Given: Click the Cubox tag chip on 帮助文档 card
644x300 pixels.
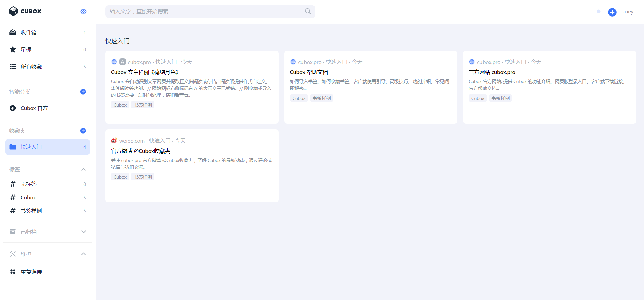Looking at the screenshot, I should tap(299, 98).
